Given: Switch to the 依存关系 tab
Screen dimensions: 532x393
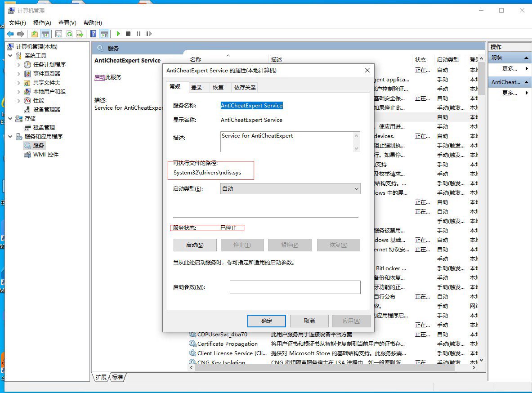Looking at the screenshot, I should [x=245, y=88].
